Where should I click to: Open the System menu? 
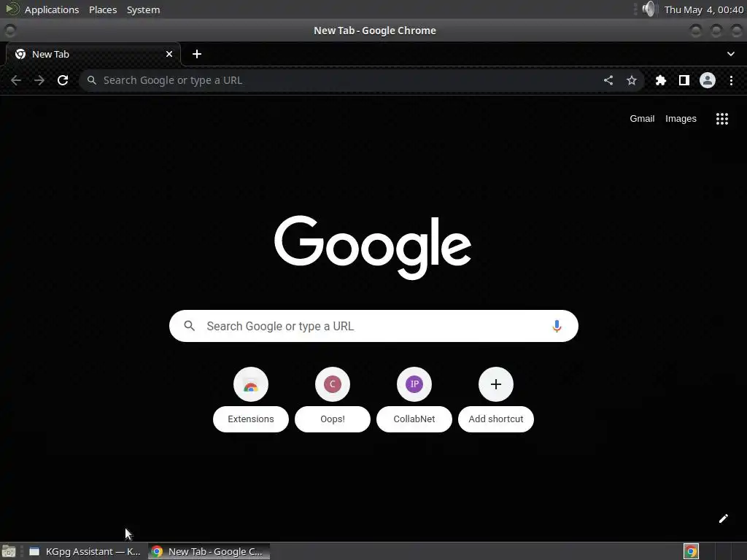click(x=144, y=9)
